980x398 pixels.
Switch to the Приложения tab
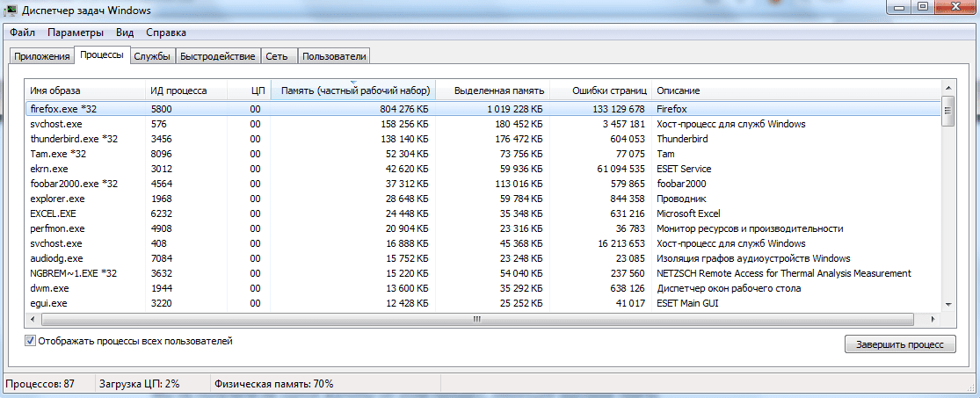point(41,56)
